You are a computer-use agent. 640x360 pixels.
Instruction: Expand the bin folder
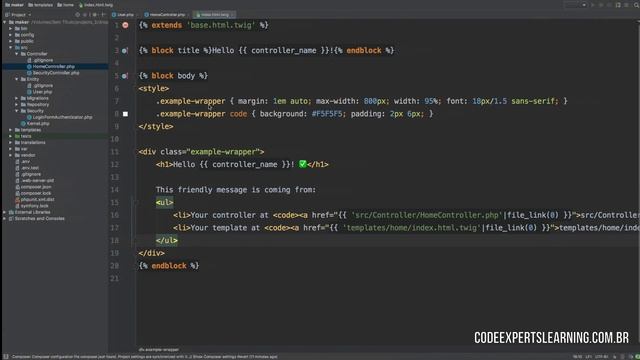point(11,29)
